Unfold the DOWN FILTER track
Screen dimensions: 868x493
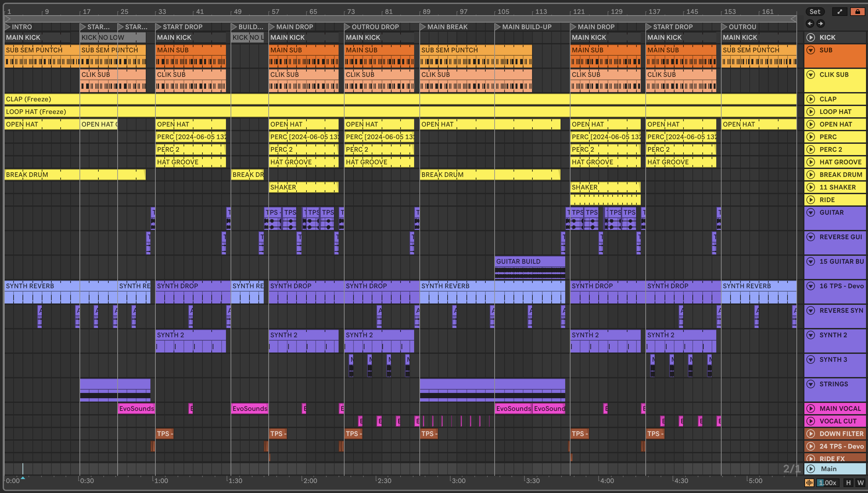pyautogui.click(x=811, y=433)
